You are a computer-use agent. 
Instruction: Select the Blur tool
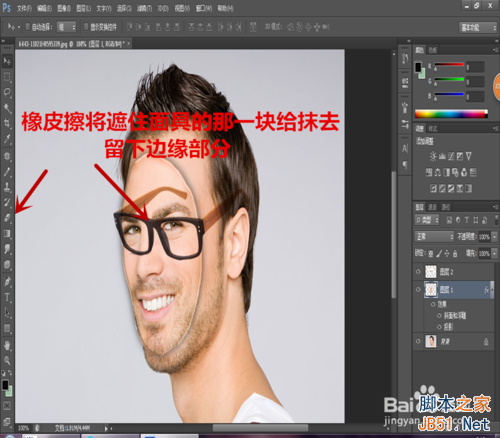7,249
